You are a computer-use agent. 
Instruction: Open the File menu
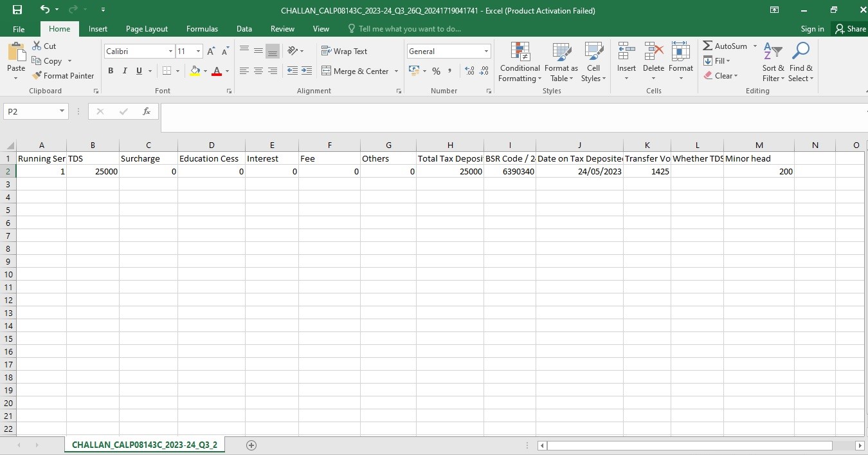click(x=19, y=29)
